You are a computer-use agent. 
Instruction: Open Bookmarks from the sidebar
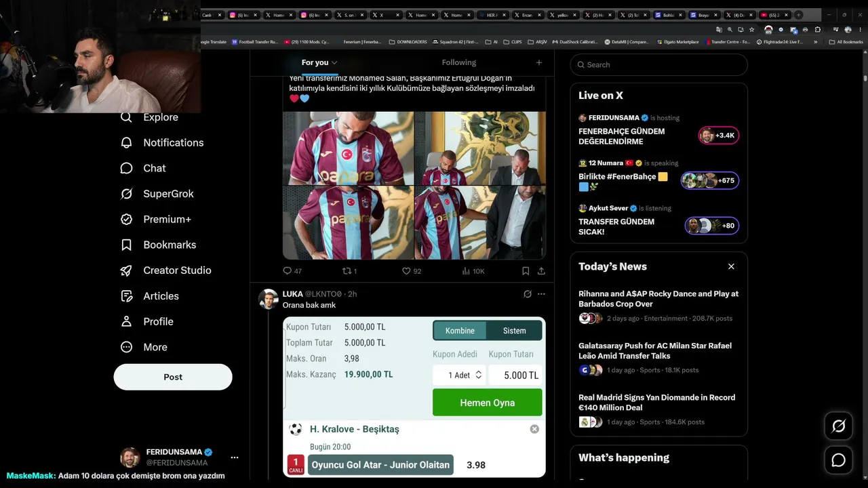pos(158,245)
